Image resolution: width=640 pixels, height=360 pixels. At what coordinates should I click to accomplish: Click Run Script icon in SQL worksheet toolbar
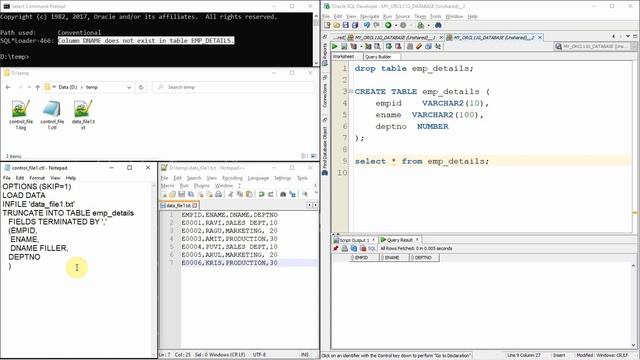pyautogui.click(x=344, y=47)
